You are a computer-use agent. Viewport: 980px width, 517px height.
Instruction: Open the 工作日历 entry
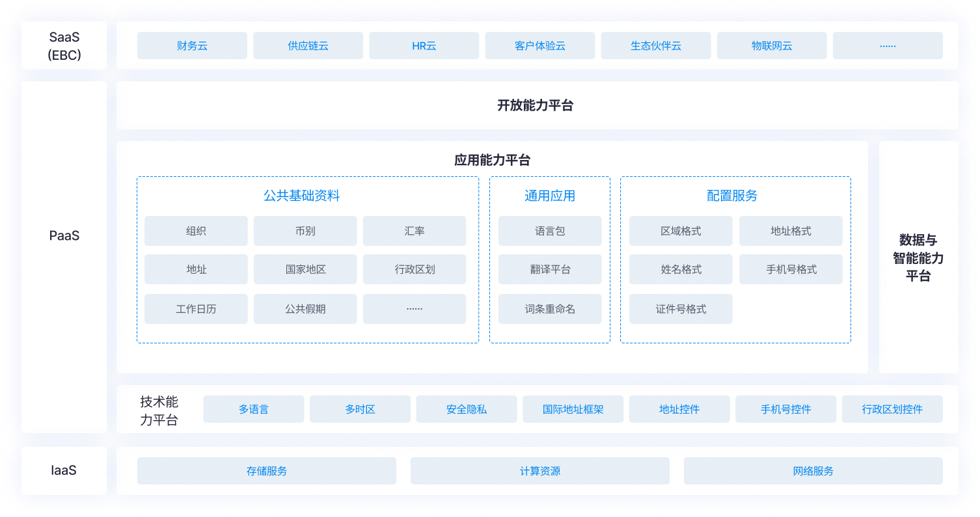pyautogui.click(x=196, y=308)
